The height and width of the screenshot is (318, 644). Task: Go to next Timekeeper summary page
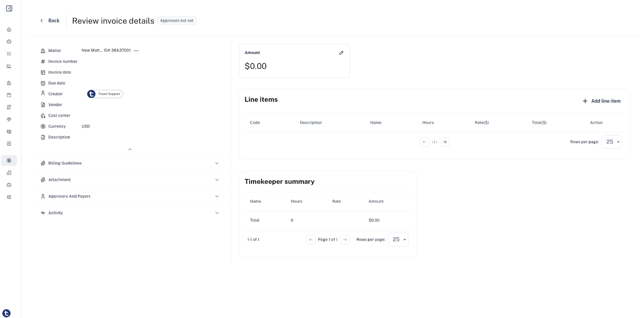point(345,240)
